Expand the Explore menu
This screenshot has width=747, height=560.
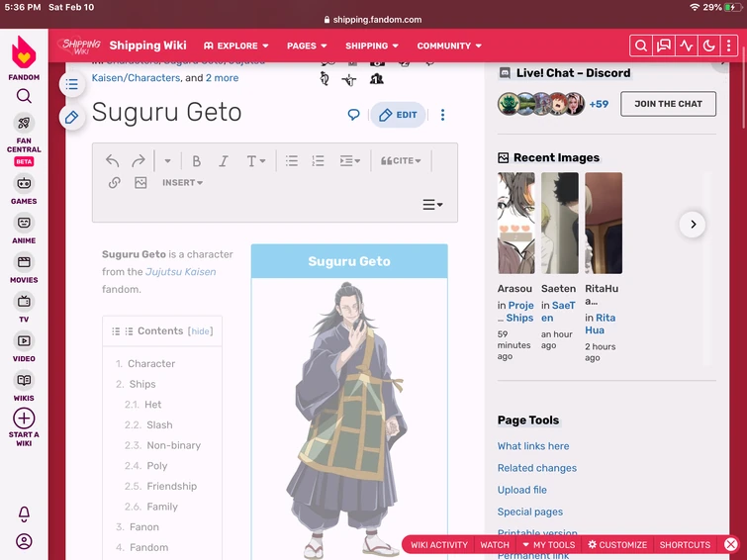(x=236, y=46)
